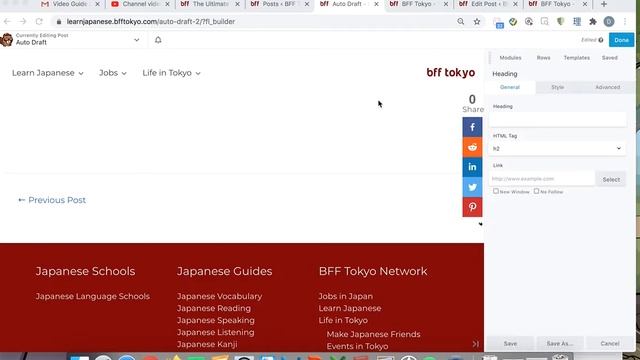Image resolution: width=640 pixels, height=360 pixels.
Task: Open Make Japanese Friends footer link
Action: point(373,334)
